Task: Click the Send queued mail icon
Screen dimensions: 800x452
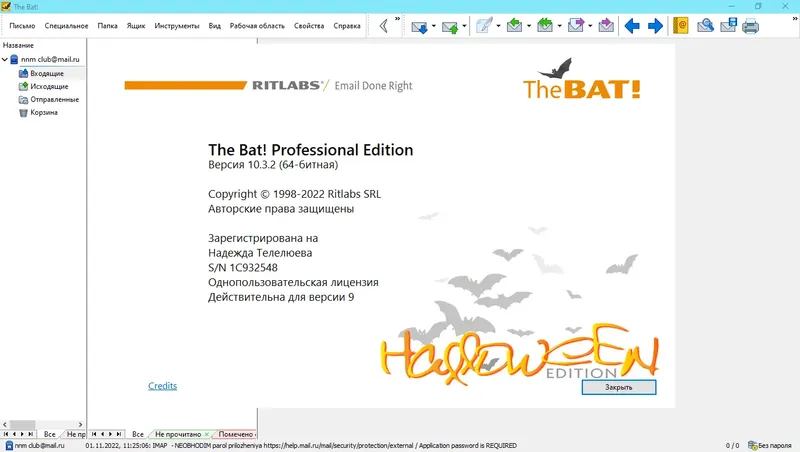Action: click(x=450, y=26)
